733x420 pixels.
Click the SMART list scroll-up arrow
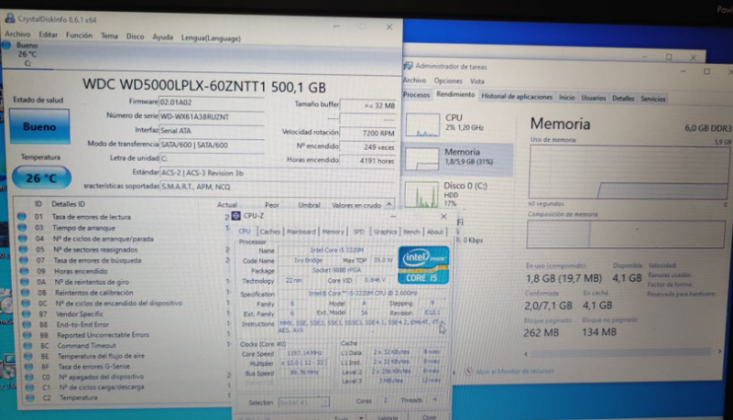pyautogui.click(x=389, y=205)
